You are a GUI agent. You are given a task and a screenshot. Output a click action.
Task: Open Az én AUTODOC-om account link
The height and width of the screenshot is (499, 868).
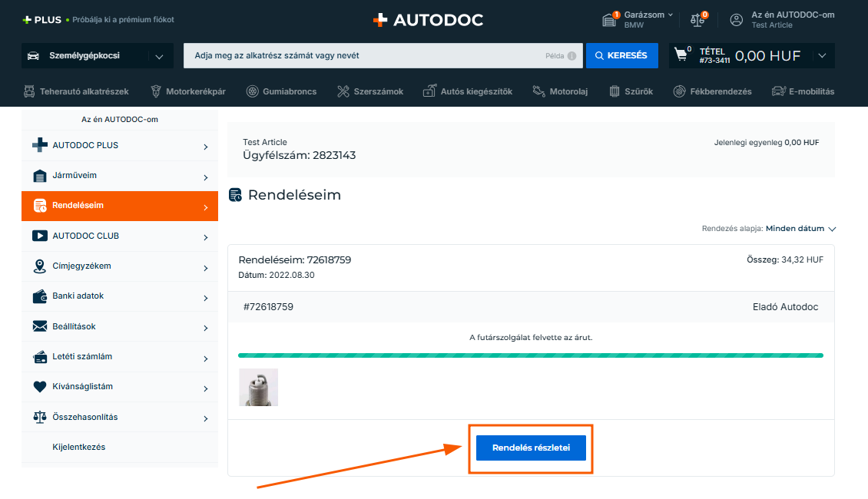coord(793,15)
